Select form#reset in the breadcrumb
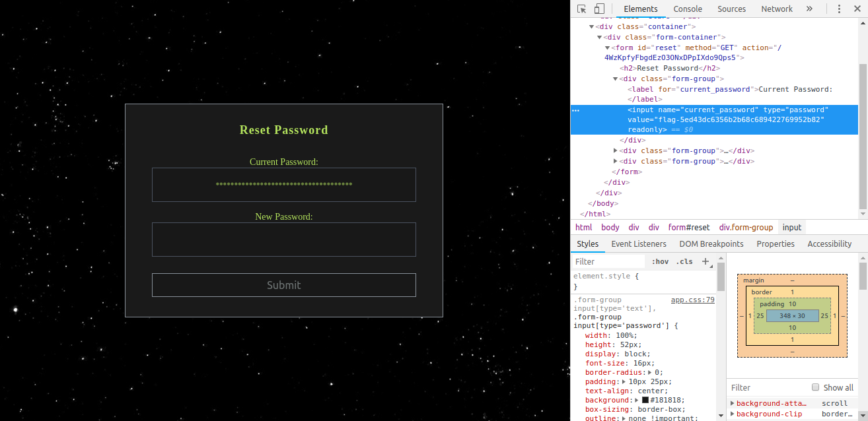This screenshot has height=421, width=868. pyautogui.click(x=688, y=227)
